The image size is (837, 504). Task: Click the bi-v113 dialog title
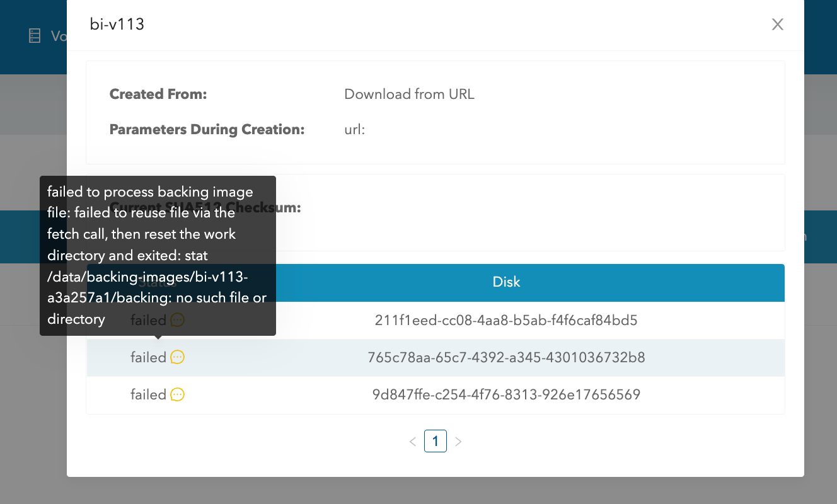(x=117, y=24)
